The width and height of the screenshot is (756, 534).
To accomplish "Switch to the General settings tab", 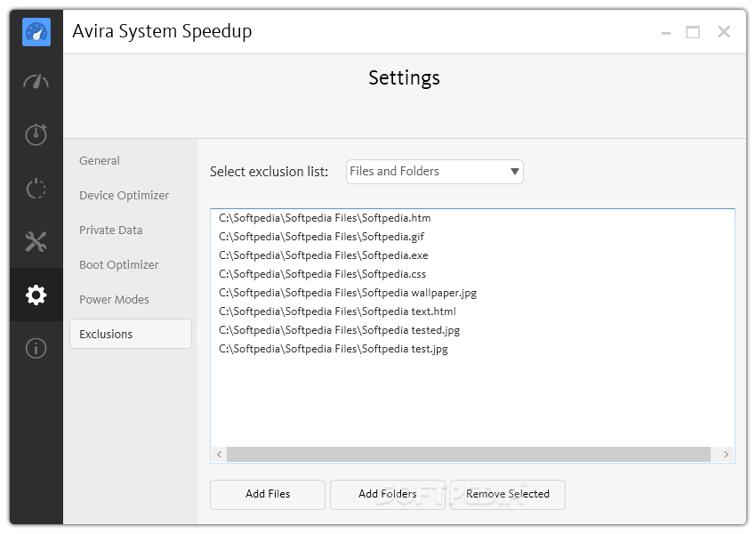I will (x=100, y=160).
